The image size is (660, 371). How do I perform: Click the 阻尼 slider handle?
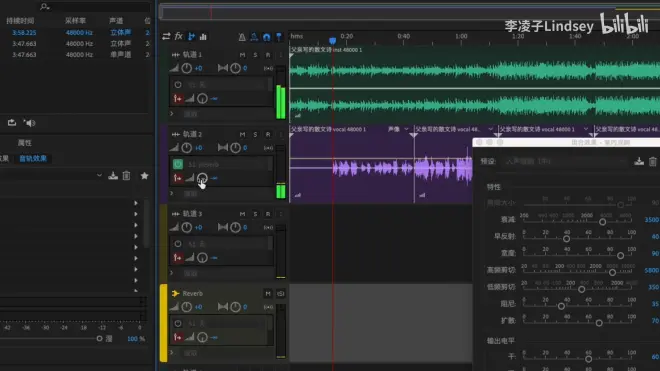click(x=561, y=306)
